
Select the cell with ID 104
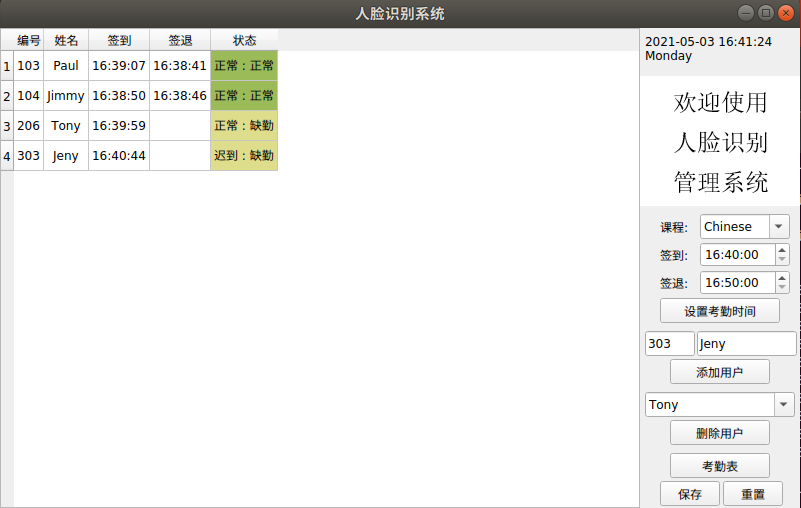tap(29, 96)
